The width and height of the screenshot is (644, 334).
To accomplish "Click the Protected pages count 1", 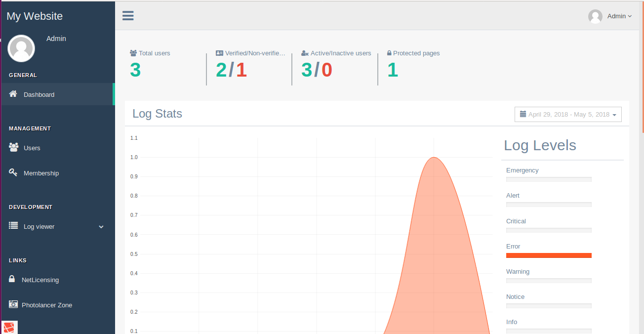I will tap(393, 70).
